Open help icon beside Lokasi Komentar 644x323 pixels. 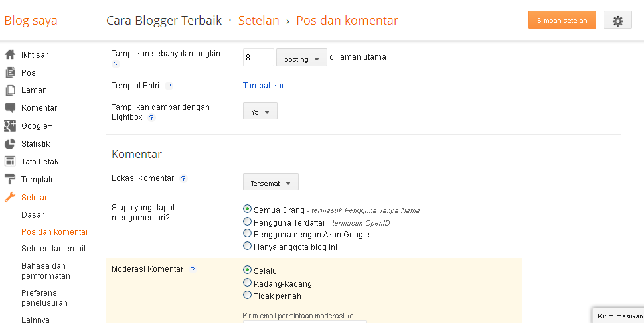click(183, 178)
